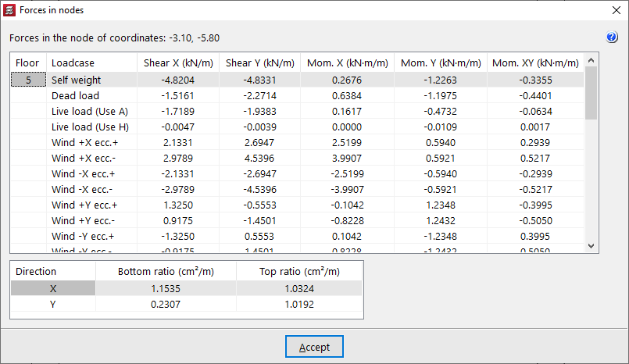The image size is (629, 364).
Task: Click the Loadcase column header
Action: click(73, 62)
